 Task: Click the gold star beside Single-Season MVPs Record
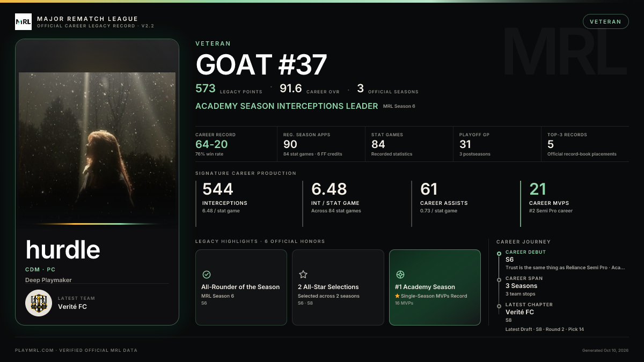397,296
